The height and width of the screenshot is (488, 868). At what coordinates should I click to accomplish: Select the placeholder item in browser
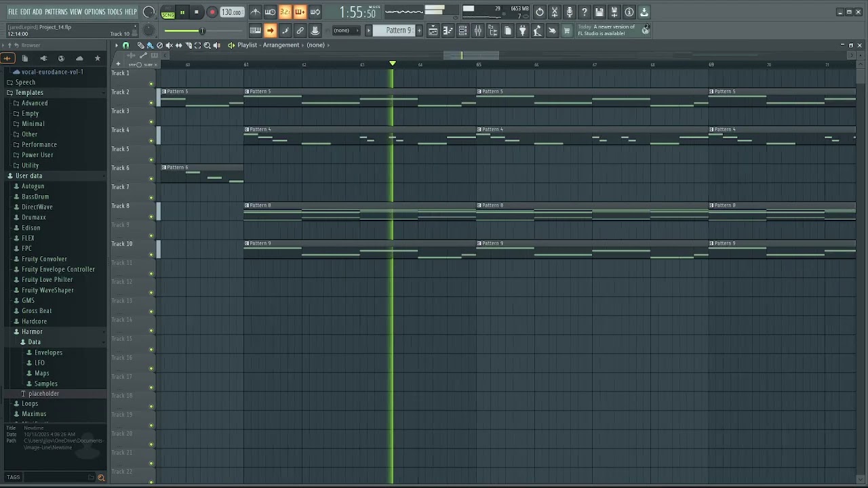click(43, 393)
